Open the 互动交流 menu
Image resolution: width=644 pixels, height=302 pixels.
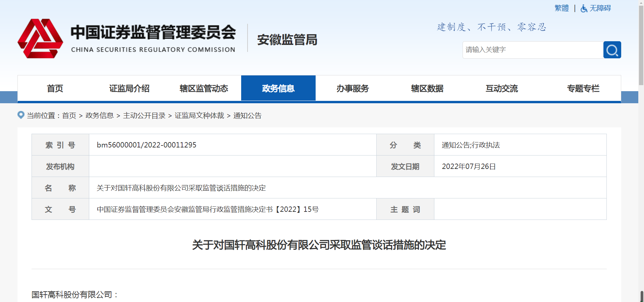(x=502, y=88)
